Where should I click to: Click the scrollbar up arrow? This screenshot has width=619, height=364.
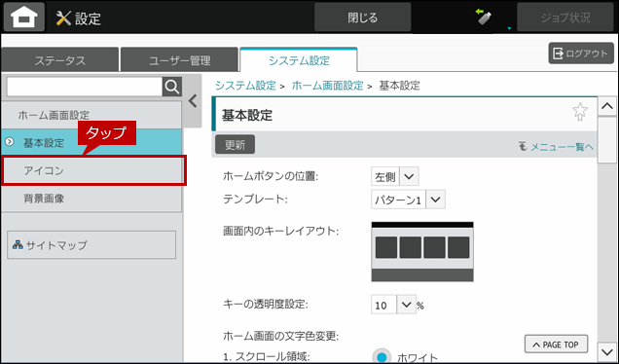[607, 106]
